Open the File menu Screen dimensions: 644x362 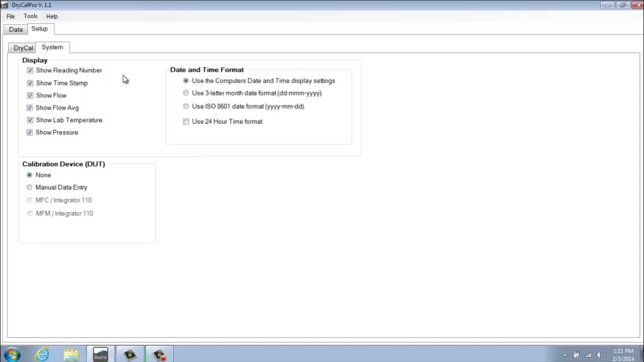pos(11,16)
